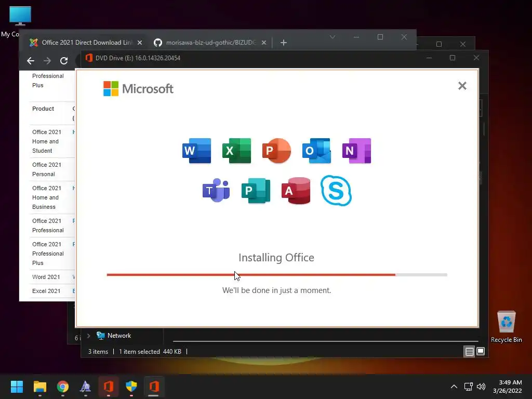This screenshot has height=399, width=532.
Task: Open Recycle Bin desktop icon
Action: (x=506, y=326)
